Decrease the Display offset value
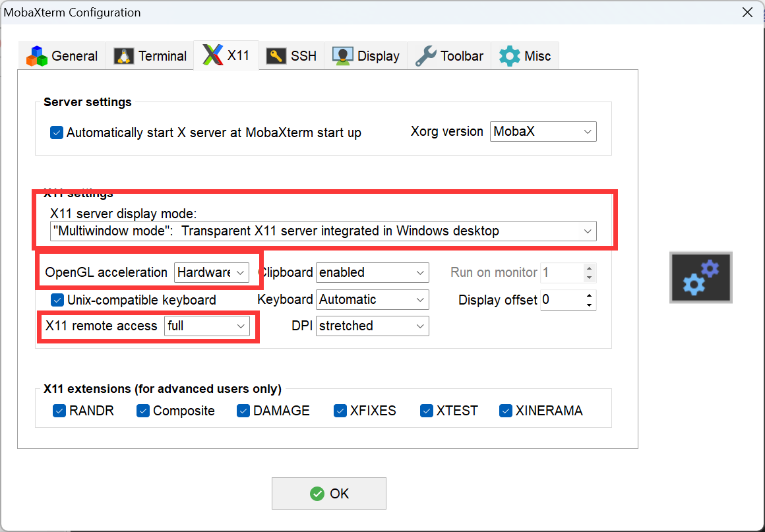 [x=590, y=305]
